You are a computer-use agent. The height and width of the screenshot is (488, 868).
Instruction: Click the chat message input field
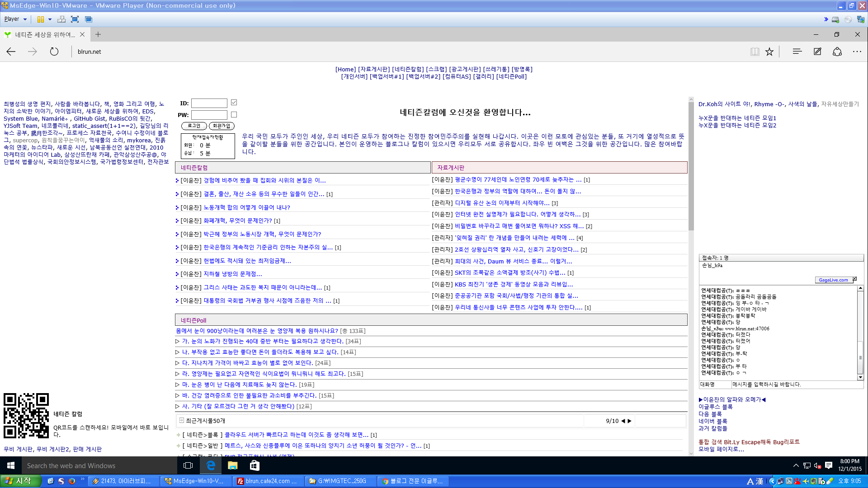pyautogui.click(x=797, y=385)
